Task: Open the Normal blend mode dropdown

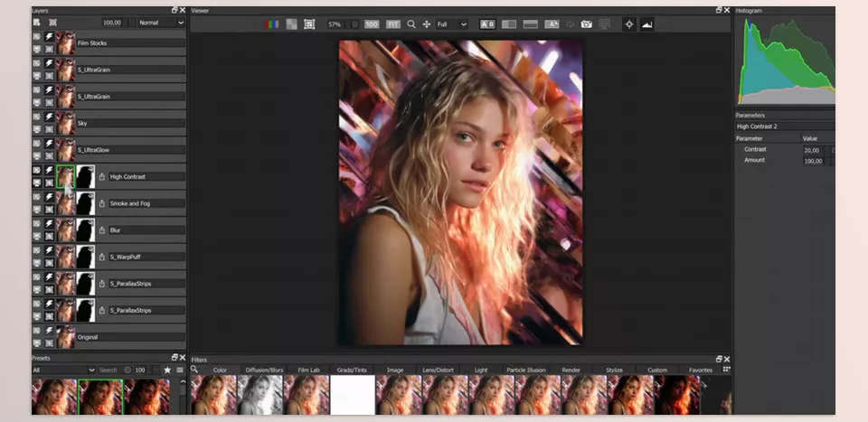Action: (161, 23)
